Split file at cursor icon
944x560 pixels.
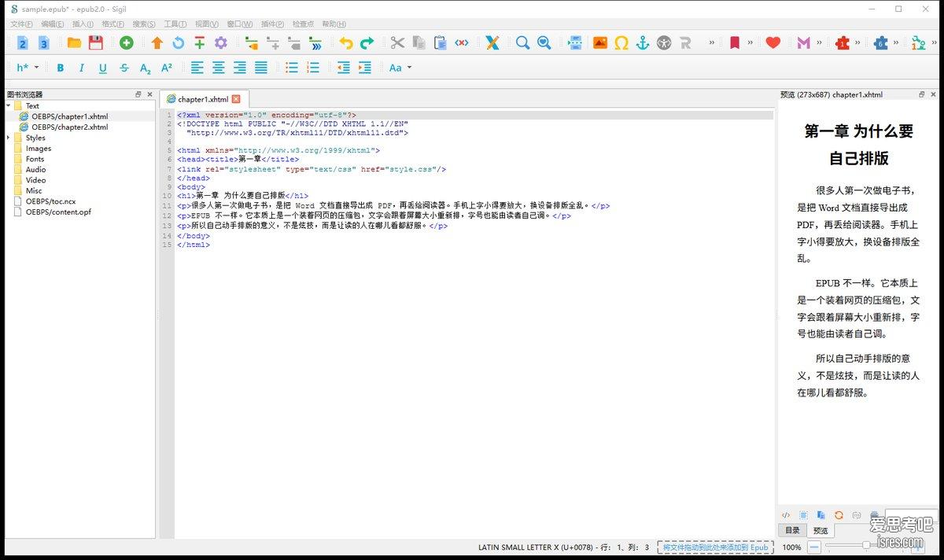tap(575, 42)
